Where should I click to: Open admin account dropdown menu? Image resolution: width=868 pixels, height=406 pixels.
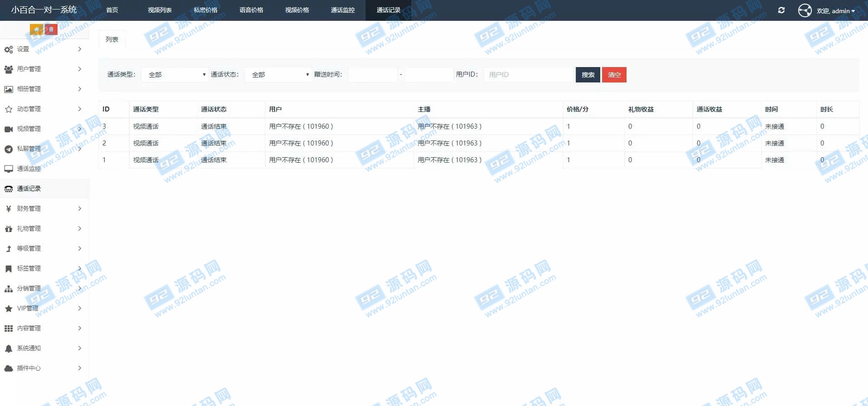pos(836,11)
